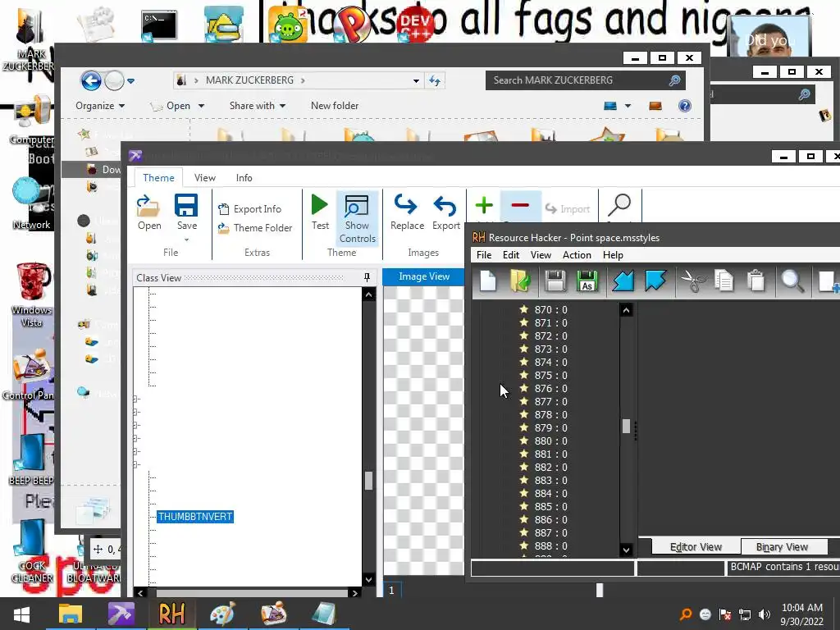This screenshot has height=630, width=840.
Task: Open File menu in Resource Hacker
Action: (x=484, y=255)
